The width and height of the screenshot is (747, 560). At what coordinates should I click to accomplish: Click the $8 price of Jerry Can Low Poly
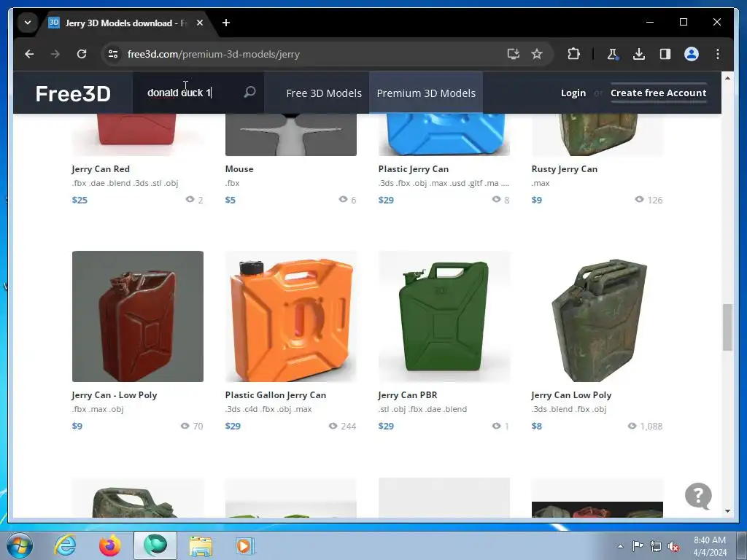536,426
